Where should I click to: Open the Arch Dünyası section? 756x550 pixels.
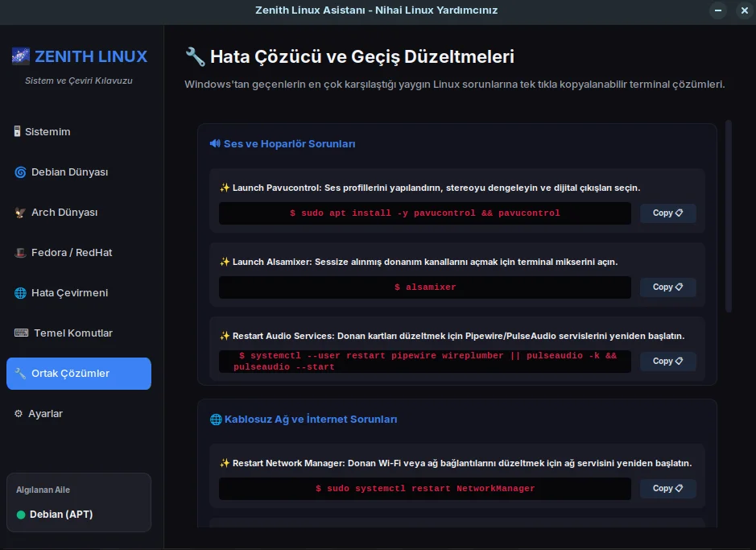pyautogui.click(x=79, y=213)
